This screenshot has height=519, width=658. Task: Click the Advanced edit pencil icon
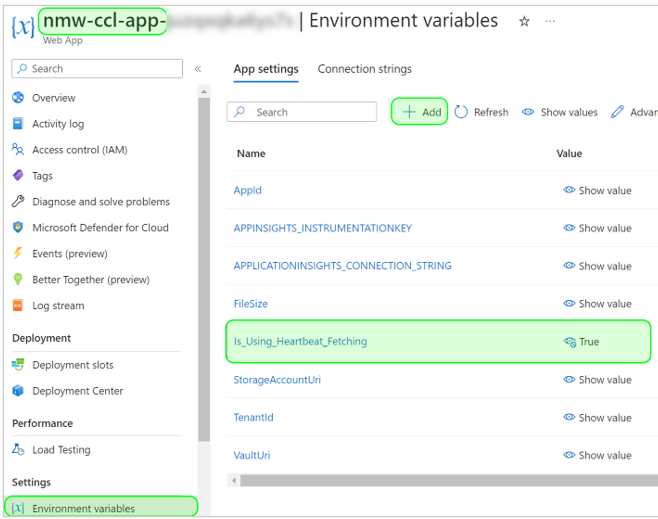pyautogui.click(x=617, y=112)
